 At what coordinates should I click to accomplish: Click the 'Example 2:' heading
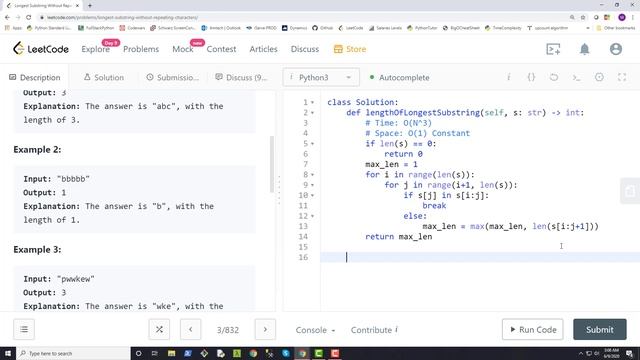pos(37,149)
